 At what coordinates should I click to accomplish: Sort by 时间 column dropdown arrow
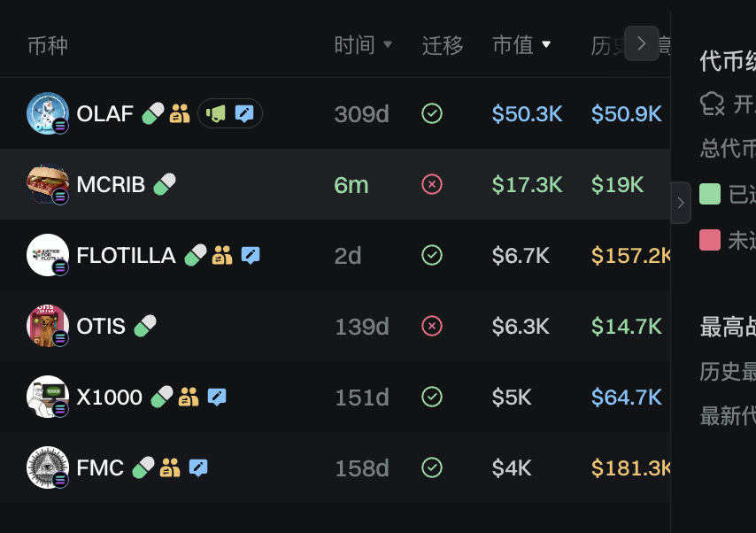pyautogui.click(x=388, y=44)
